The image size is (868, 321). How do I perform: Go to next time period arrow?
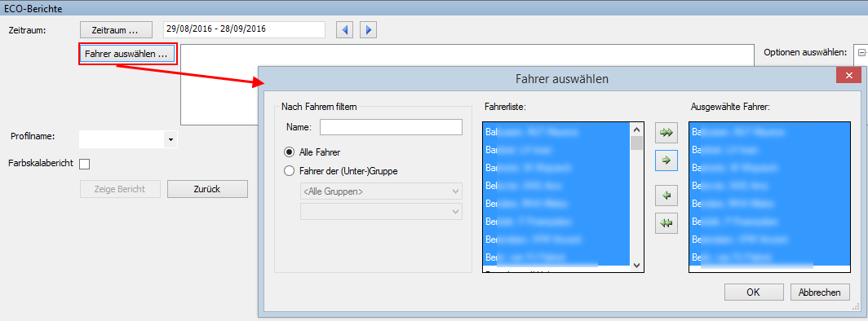pos(368,30)
